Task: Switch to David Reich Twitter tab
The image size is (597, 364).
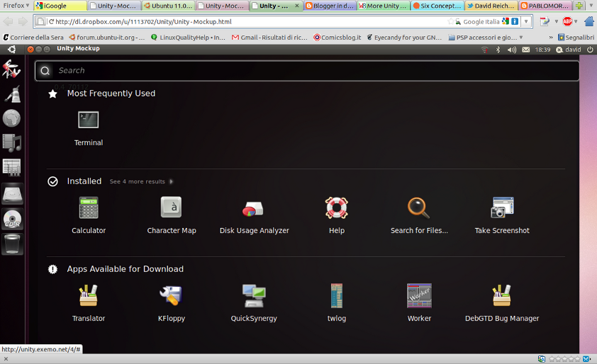Action: click(x=491, y=6)
